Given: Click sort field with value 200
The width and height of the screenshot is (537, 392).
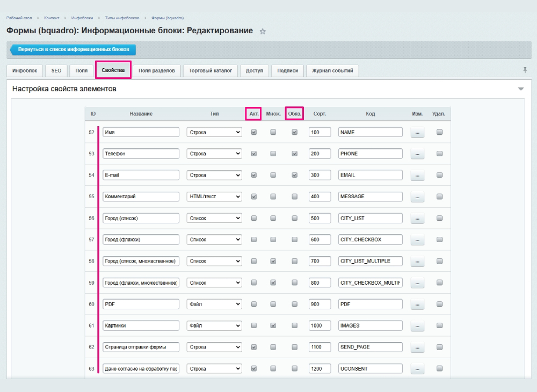Looking at the screenshot, I should (x=320, y=154).
